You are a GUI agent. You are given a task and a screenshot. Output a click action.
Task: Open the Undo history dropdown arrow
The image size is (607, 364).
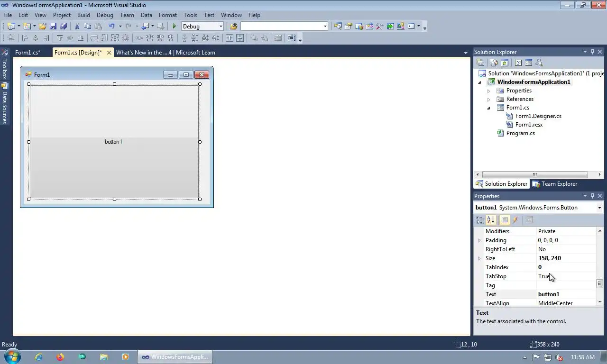pos(120,27)
